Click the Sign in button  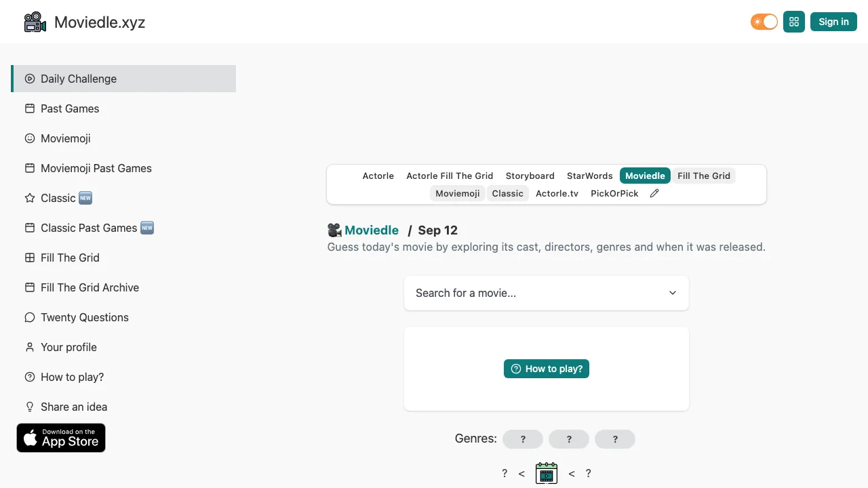click(x=833, y=22)
